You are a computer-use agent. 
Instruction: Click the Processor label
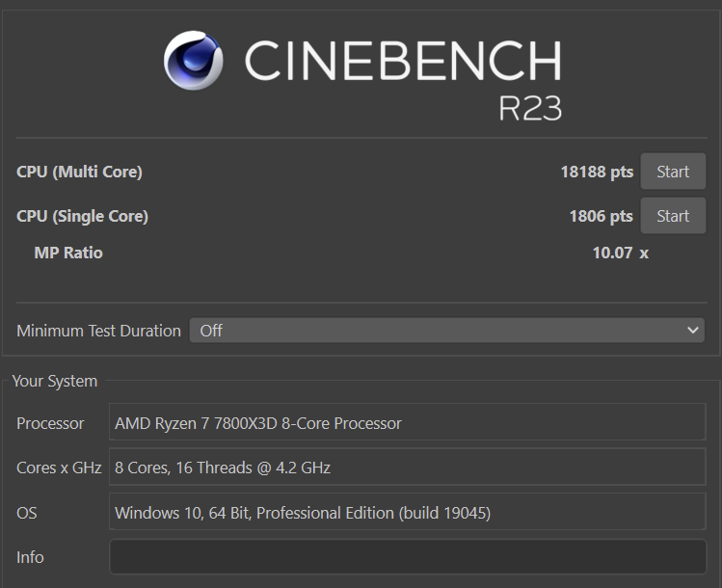point(50,423)
